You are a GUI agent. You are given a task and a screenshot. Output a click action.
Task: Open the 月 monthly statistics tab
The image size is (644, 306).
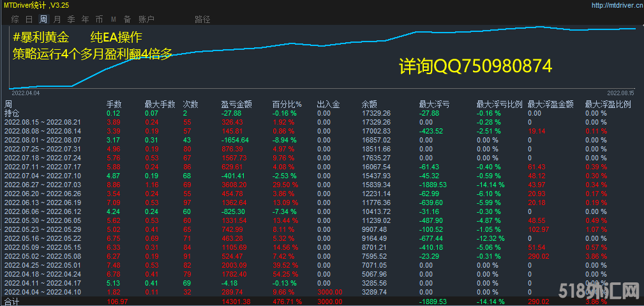pyautogui.click(x=57, y=19)
